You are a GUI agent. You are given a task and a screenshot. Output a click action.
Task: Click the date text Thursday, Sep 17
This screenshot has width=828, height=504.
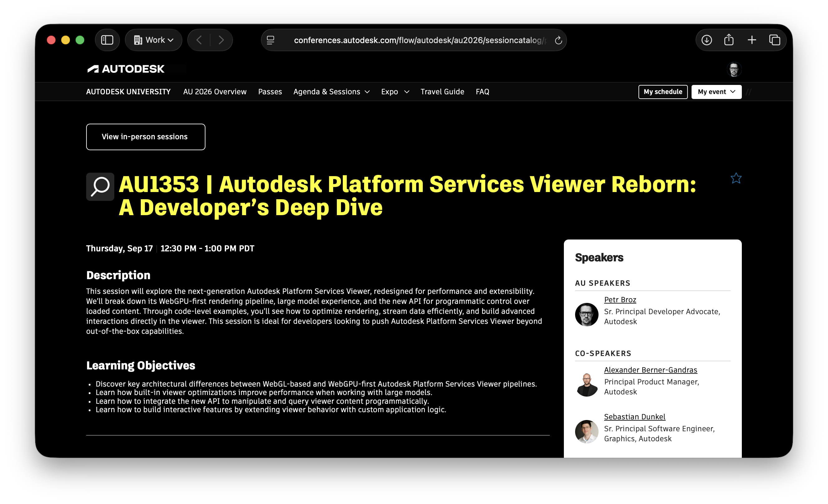119,248
